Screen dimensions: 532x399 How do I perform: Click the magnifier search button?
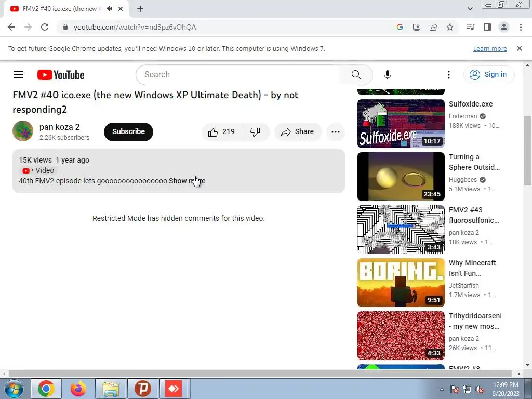coord(356,75)
